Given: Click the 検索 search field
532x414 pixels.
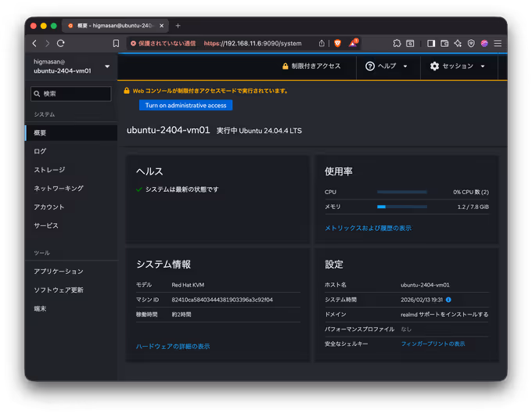Looking at the screenshot, I should (71, 94).
